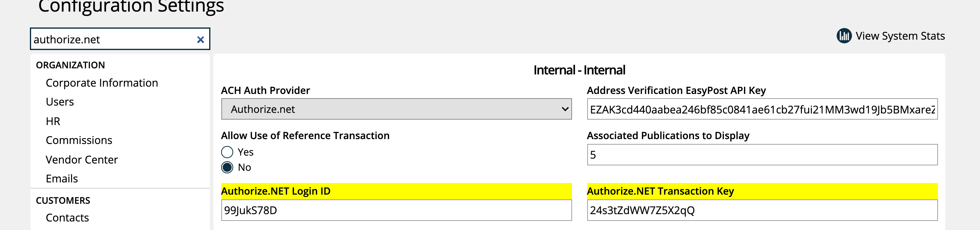Click the View System Stats link

(900, 36)
